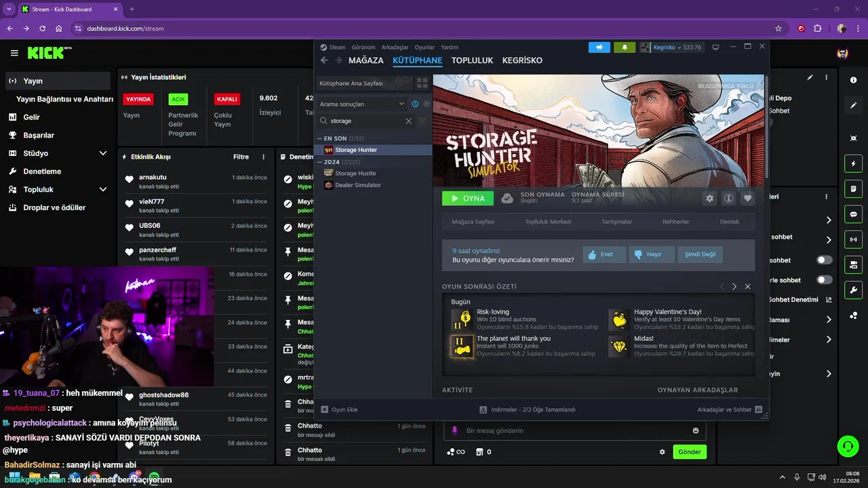Viewport: 868px width, 488px height.
Task: Choose Şimdi Değil for recommendation
Action: (x=700, y=254)
